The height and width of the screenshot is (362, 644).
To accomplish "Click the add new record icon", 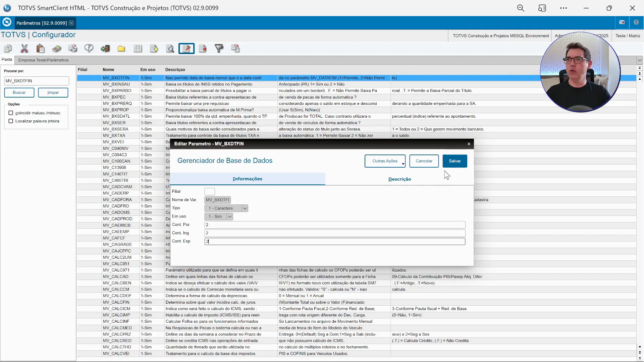I will coord(154,49).
